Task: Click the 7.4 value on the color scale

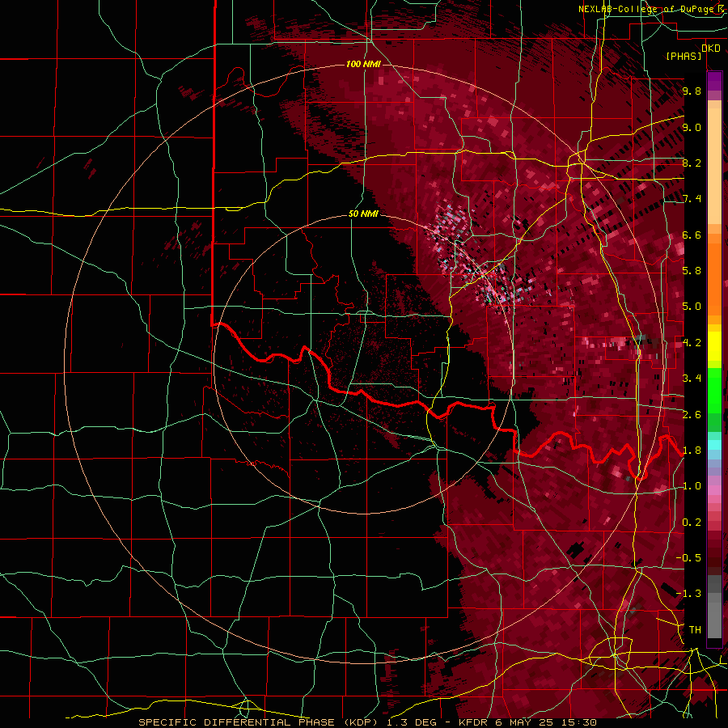Action: (x=692, y=199)
